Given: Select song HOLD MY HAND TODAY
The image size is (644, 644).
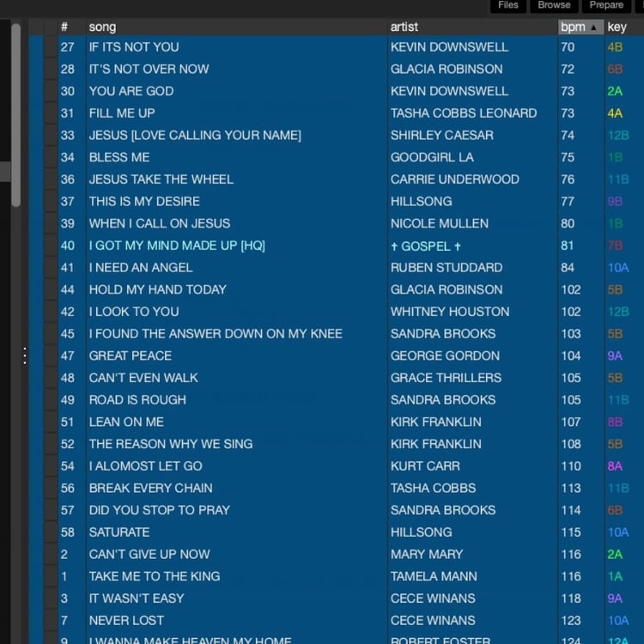Looking at the screenshot, I should [158, 289].
